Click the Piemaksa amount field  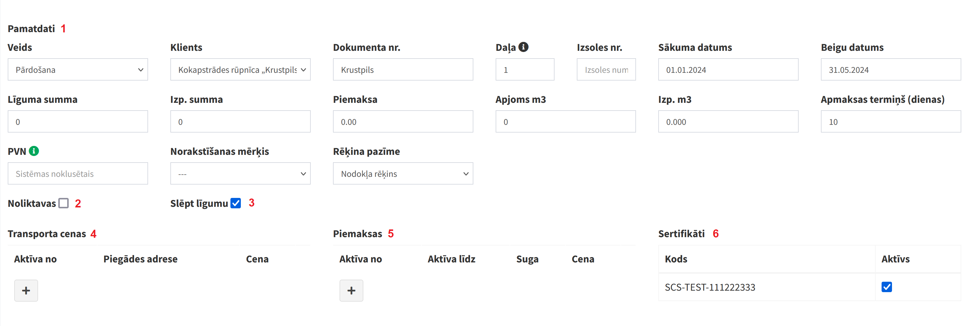point(403,122)
